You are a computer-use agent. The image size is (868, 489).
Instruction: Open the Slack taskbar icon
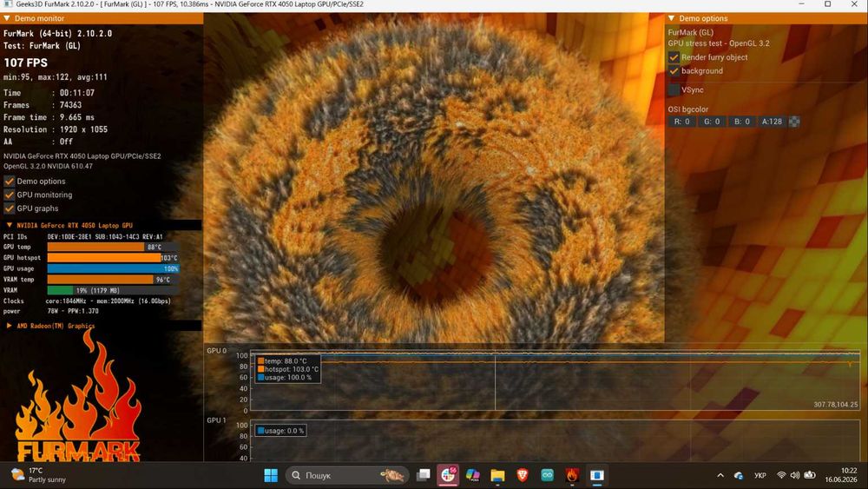(448, 475)
